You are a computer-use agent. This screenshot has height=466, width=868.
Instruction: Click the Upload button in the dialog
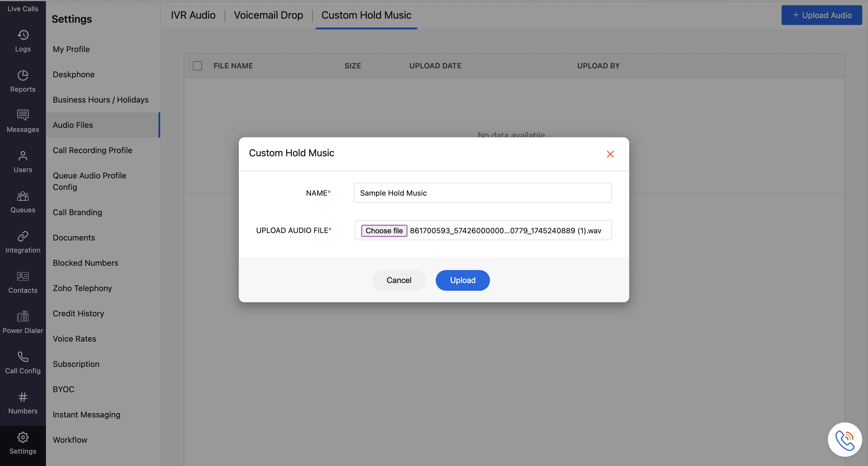pos(462,280)
